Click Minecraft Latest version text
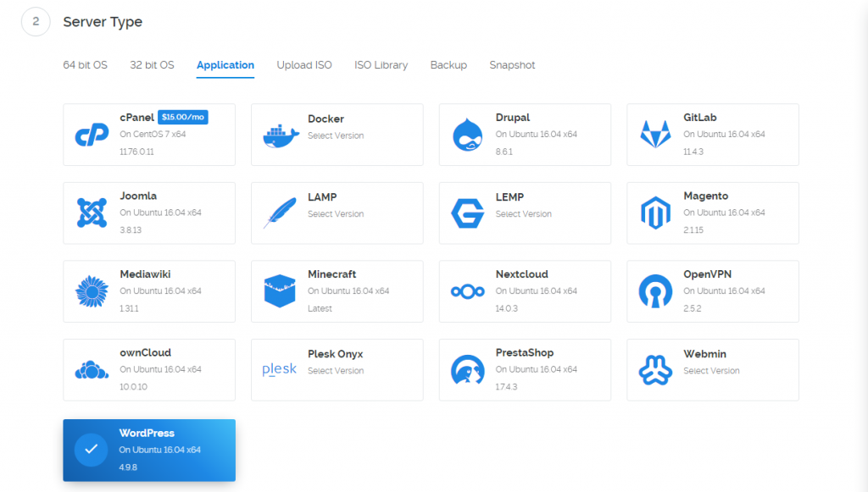 pyautogui.click(x=320, y=308)
